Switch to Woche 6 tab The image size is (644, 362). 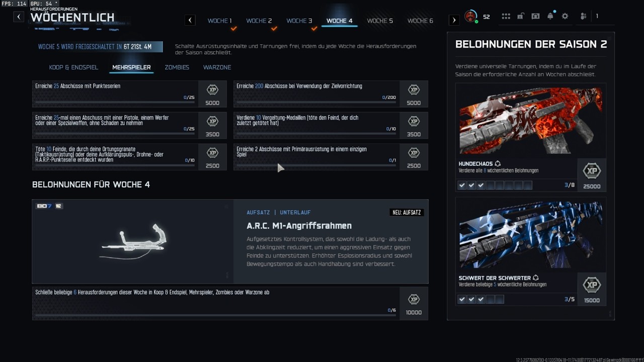click(420, 21)
